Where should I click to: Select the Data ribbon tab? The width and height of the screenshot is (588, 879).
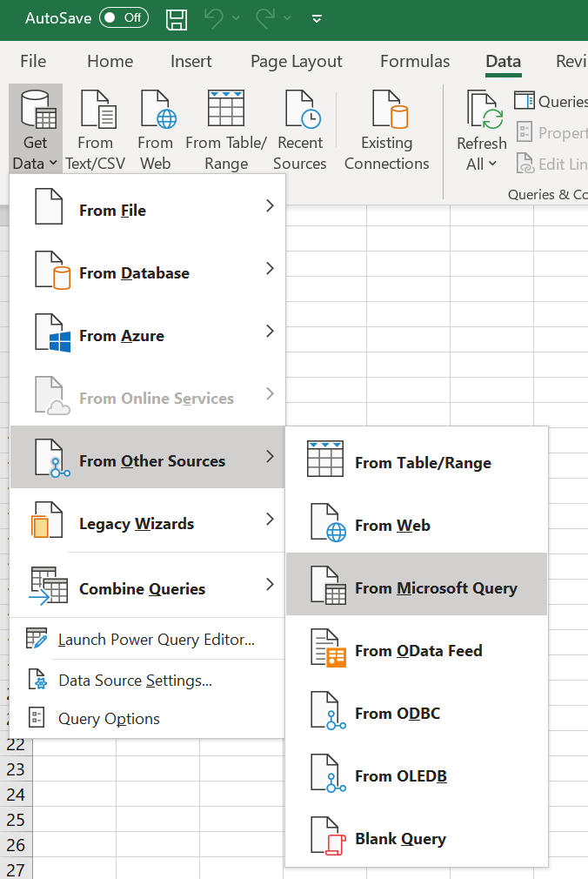(504, 61)
